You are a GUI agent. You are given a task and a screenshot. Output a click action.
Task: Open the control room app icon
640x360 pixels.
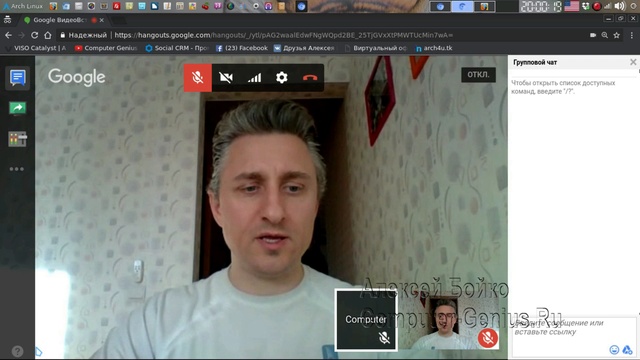(x=18, y=139)
